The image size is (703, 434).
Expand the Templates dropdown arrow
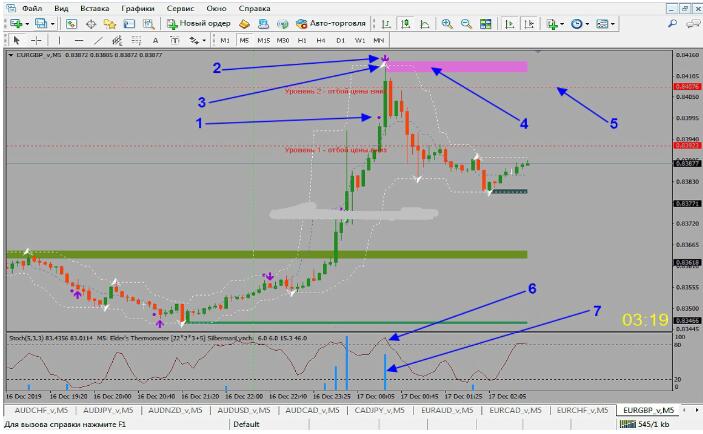click(x=613, y=24)
